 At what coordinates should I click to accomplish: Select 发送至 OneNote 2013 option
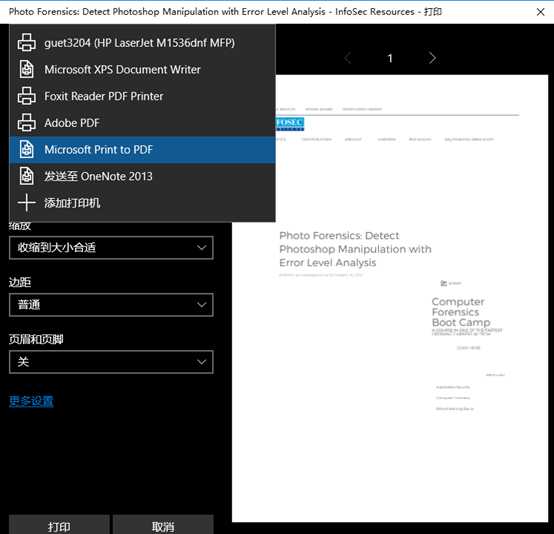tap(142, 176)
